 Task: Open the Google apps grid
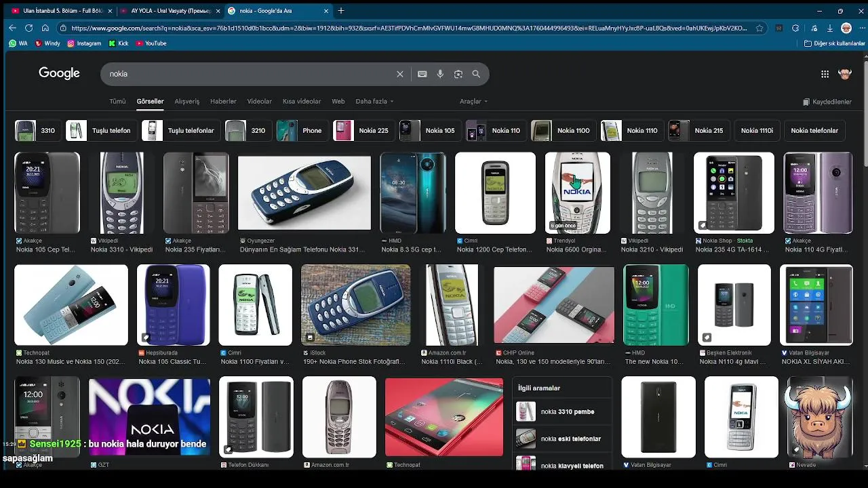tap(825, 74)
